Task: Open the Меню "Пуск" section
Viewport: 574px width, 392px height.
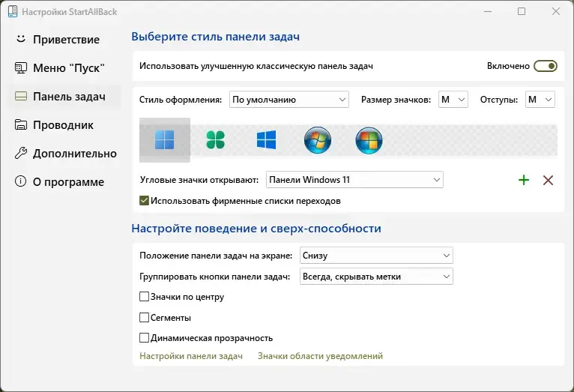Action: 60,68
